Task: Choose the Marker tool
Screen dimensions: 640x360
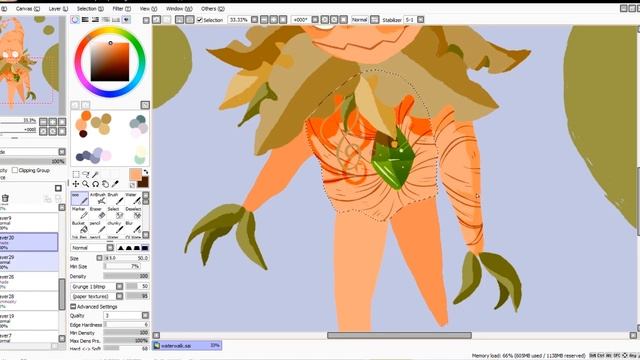Action: point(80,213)
